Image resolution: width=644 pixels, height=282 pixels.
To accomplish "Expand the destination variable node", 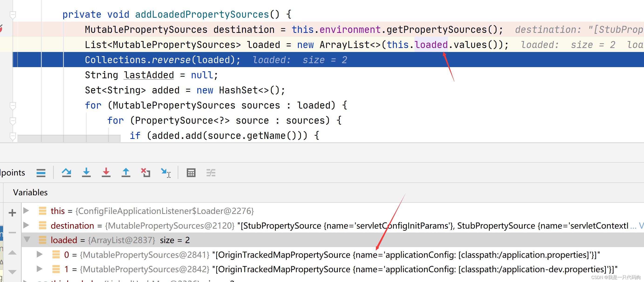I will click(26, 225).
